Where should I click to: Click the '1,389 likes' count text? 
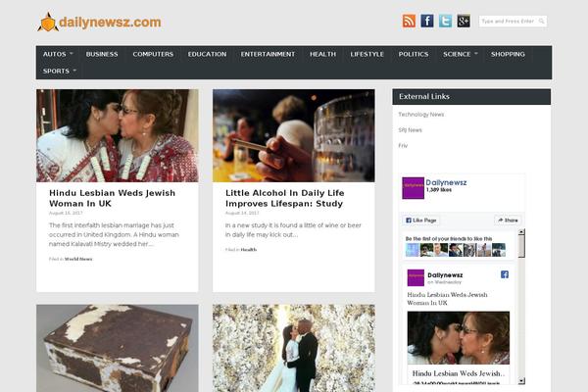[x=439, y=190]
